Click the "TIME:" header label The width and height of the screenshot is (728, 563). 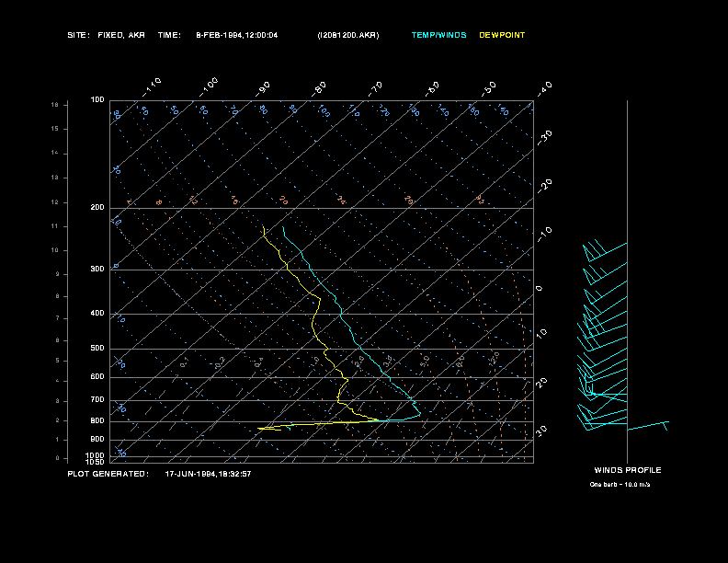point(169,35)
